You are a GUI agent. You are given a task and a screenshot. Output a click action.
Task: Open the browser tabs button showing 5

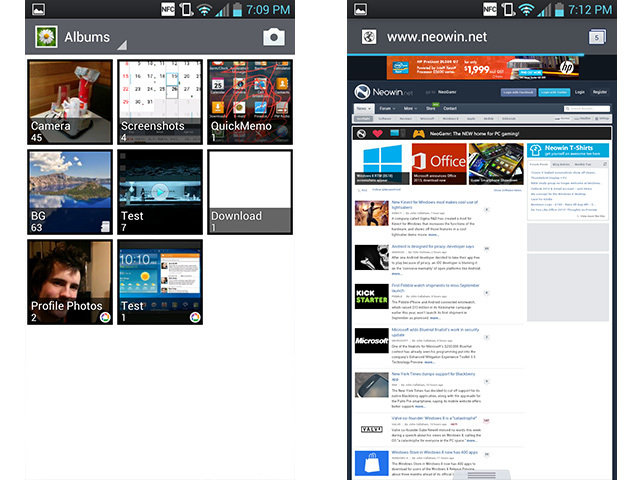click(x=597, y=37)
